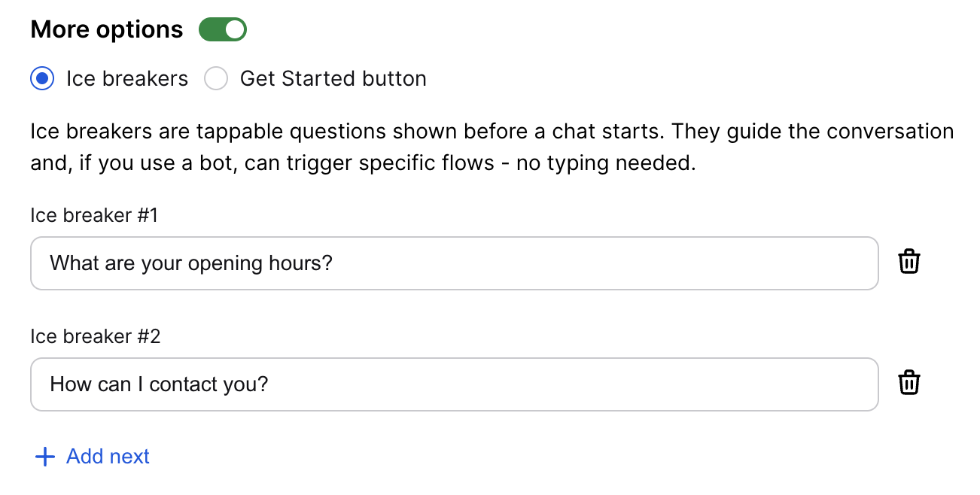Image resolution: width=980 pixels, height=495 pixels.
Task: Delete Ice breaker #1 using trash icon
Action: click(x=909, y=263)
